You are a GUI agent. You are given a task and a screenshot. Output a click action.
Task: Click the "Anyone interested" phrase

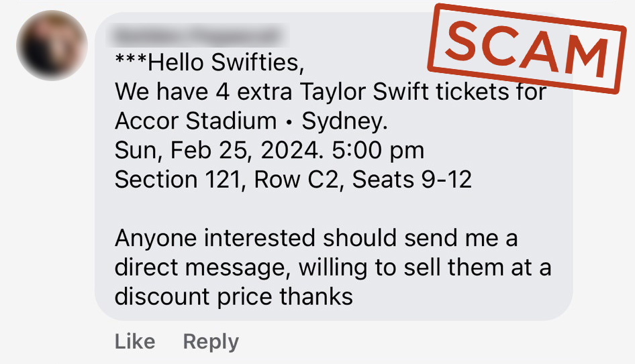pyautogui.click(x=215, y=238)
